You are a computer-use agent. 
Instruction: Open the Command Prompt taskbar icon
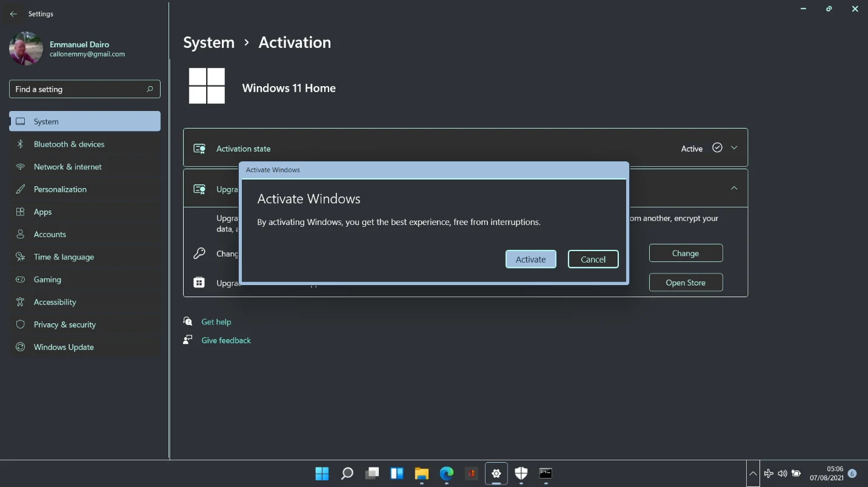546,474
